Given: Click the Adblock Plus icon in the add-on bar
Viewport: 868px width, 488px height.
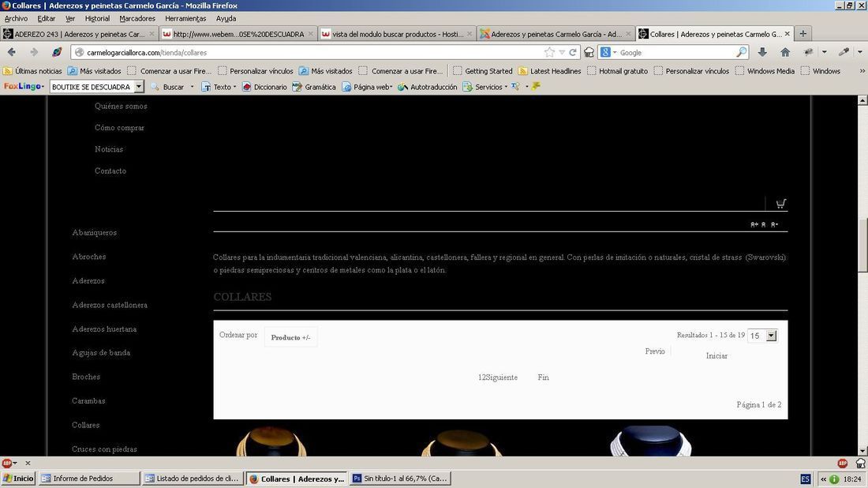Looking at the screenshot, I should point(6,463).
